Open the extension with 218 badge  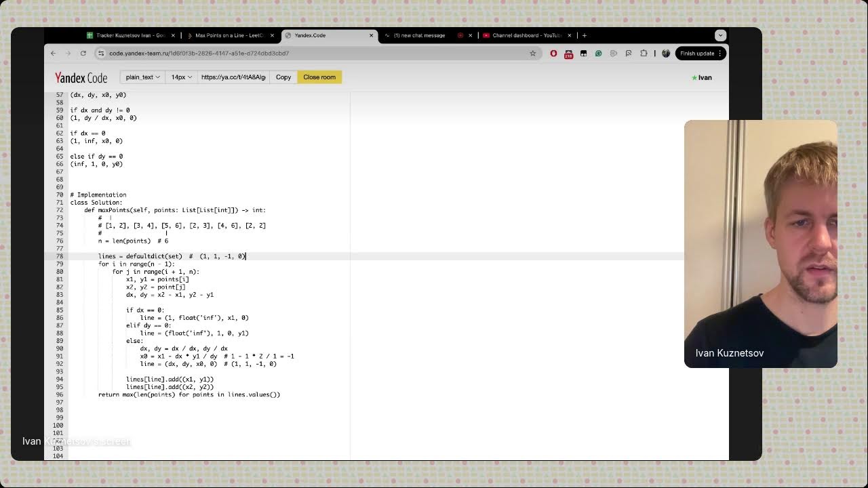click(568, 54)
